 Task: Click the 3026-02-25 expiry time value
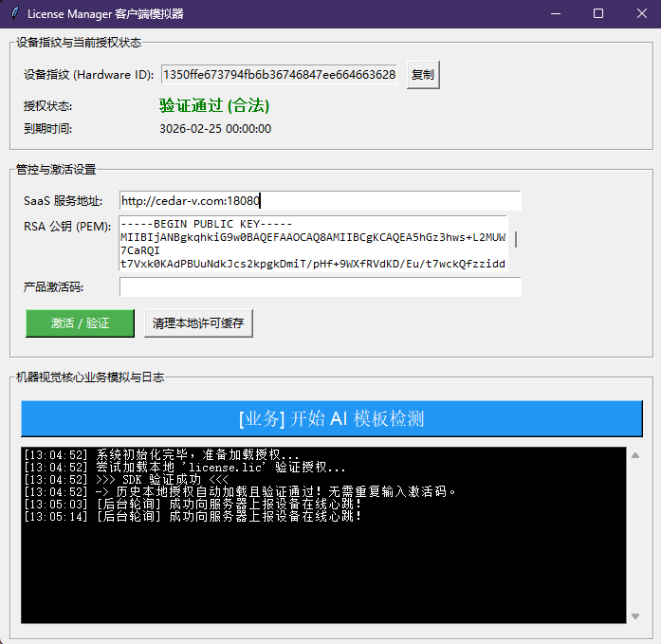215,129
